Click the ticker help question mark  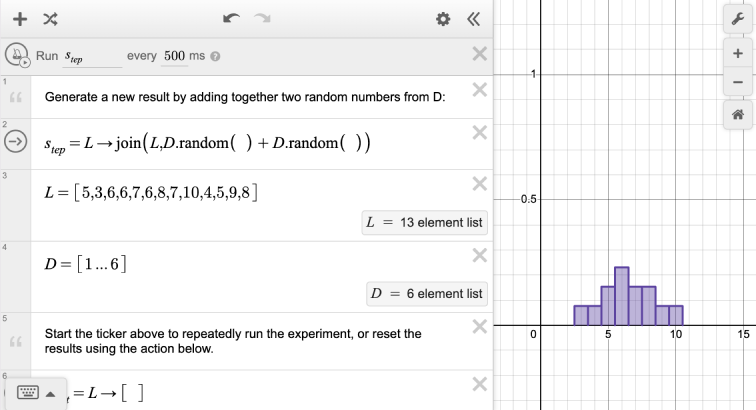click(215, 57)
